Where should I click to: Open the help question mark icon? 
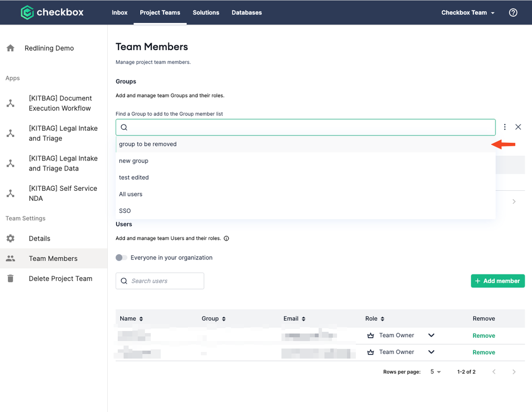(513, 13)
